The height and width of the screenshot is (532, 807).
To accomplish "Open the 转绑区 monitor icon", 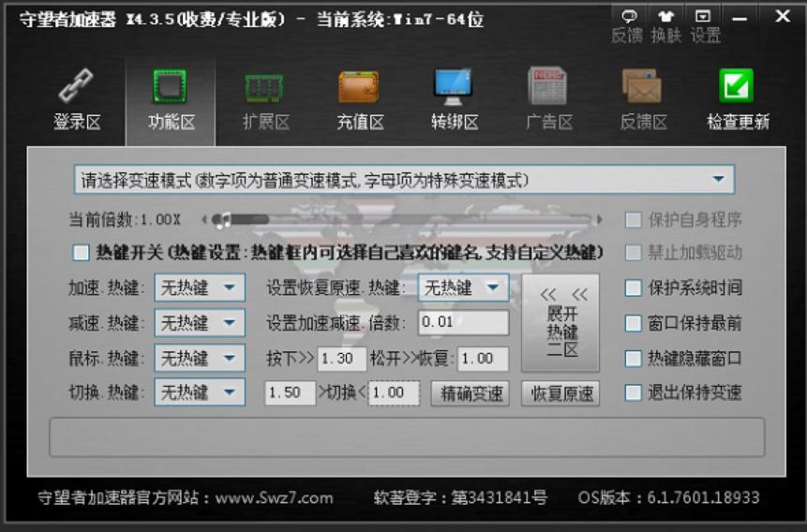I will (x=453, y=86).
